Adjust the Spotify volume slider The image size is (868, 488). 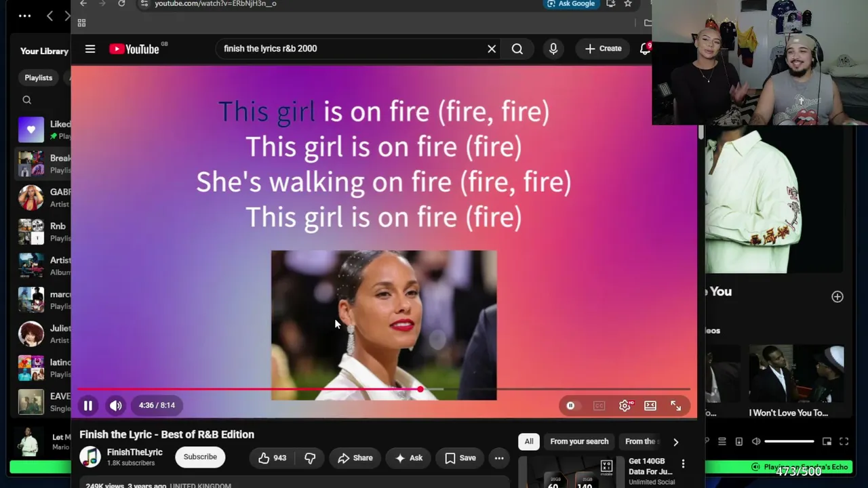789,442
